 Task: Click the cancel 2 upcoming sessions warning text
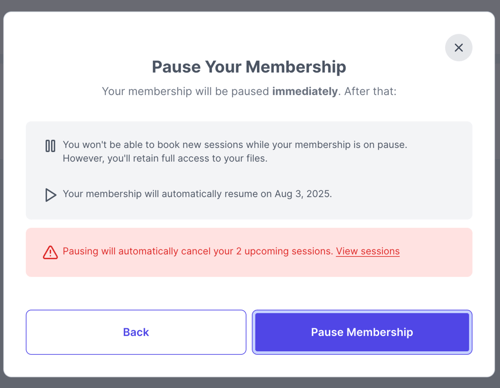click(x=198, y=251)
